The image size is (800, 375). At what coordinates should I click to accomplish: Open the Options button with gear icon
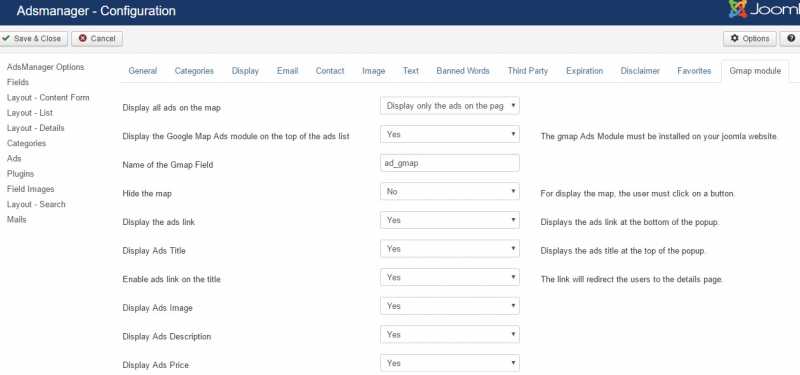click(x=749, y=38)
